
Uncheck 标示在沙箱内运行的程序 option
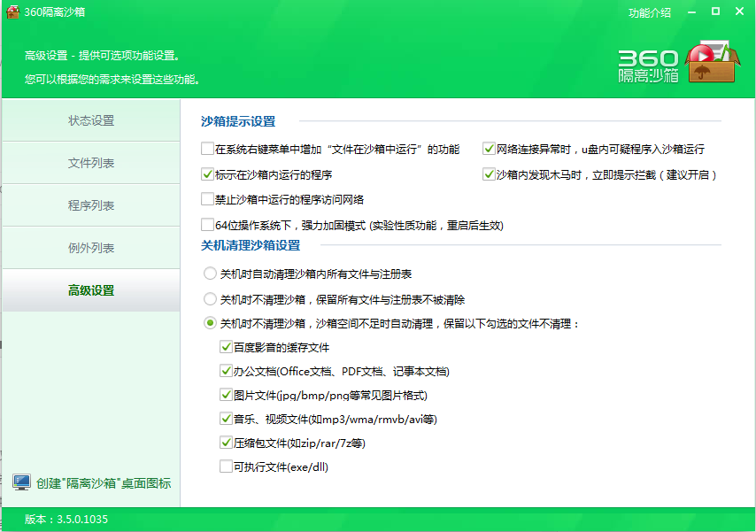click(208, 174)
